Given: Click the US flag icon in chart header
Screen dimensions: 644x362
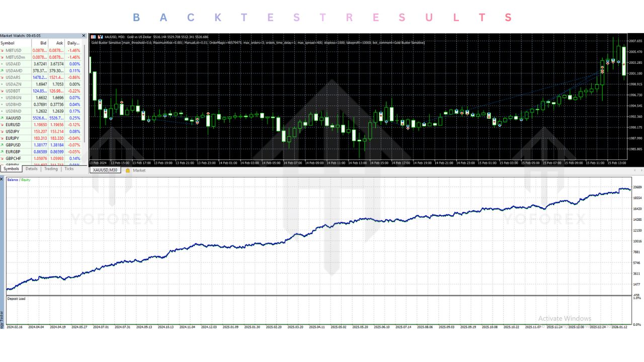Looking at the screenshot, I should click(93, 37).
